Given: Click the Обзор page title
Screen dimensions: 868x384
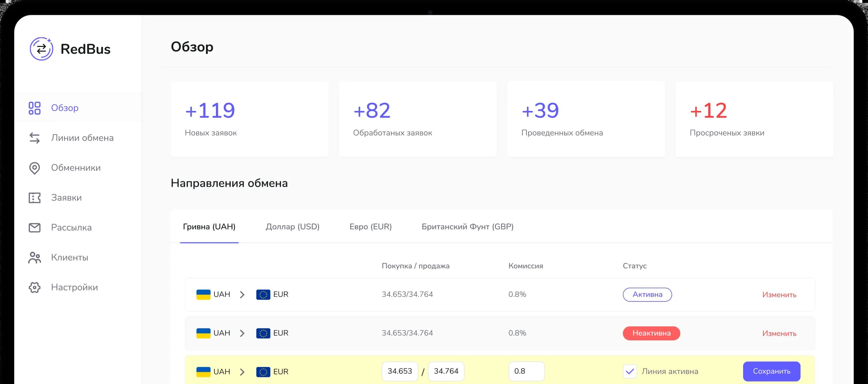Looking at the screenshot, I should pos(192,47).
